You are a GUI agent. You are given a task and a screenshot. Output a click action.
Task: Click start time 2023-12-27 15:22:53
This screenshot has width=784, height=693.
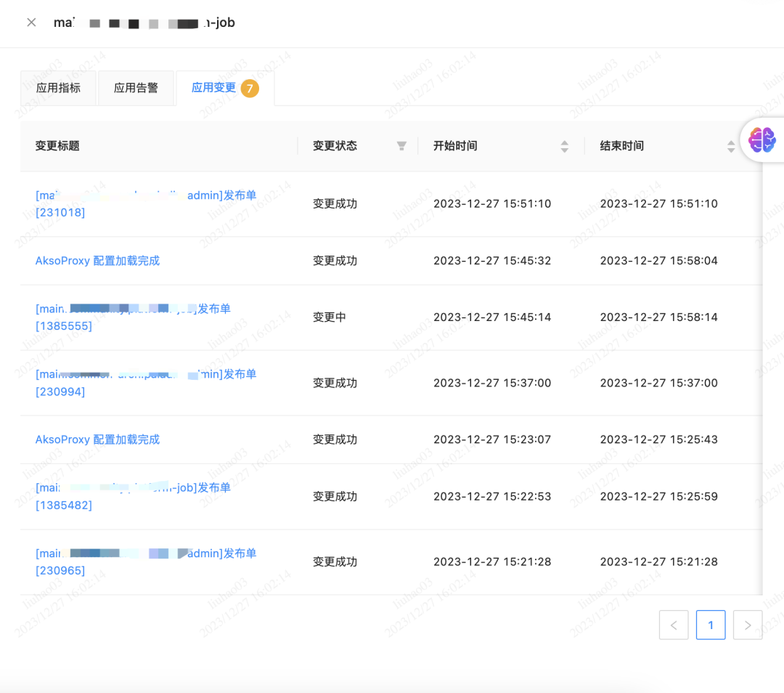(492, 496)
